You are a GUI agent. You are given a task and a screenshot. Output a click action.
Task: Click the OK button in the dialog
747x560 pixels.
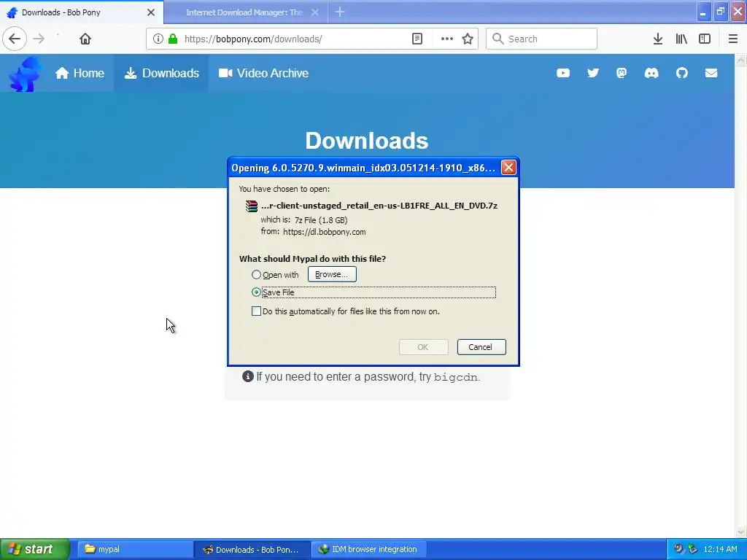[x=423, y=347]
